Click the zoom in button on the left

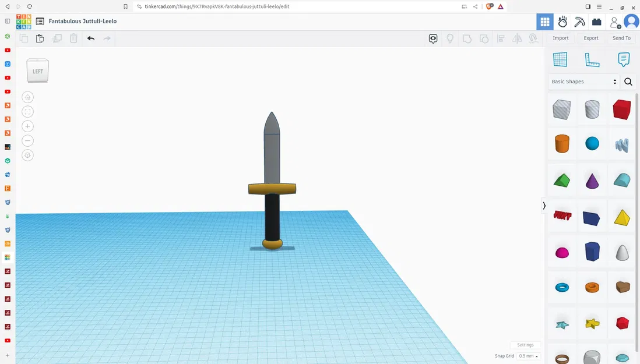27,126
